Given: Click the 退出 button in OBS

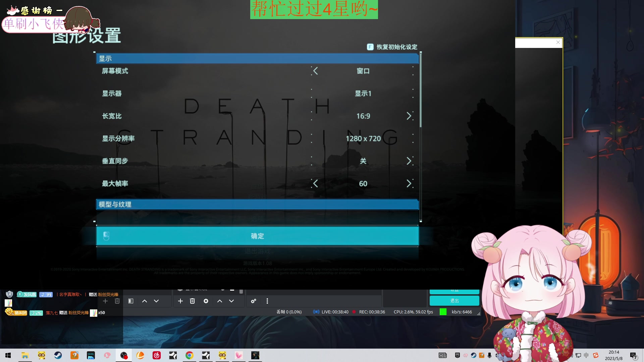Looking at the screenshot, I should [454, 301].
